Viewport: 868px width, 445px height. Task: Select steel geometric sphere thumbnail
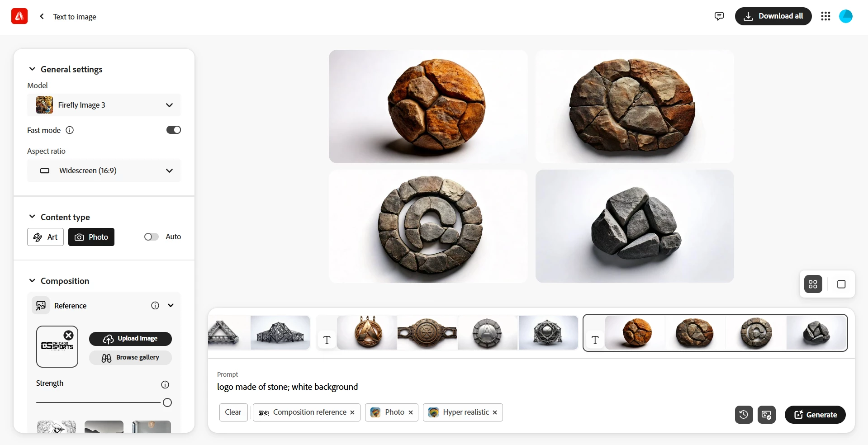pyautogui.click(x=548, y=333)
